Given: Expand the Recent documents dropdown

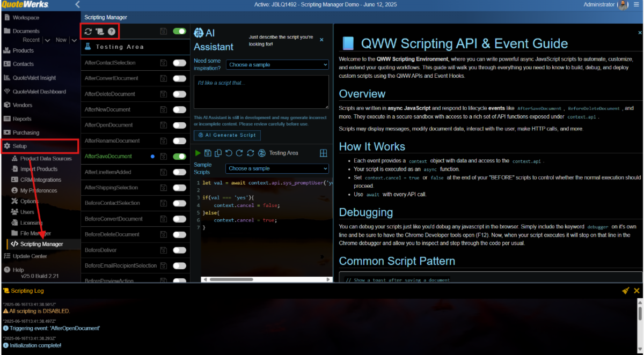Looking at the screenshot, I should (x=47, y=40).
